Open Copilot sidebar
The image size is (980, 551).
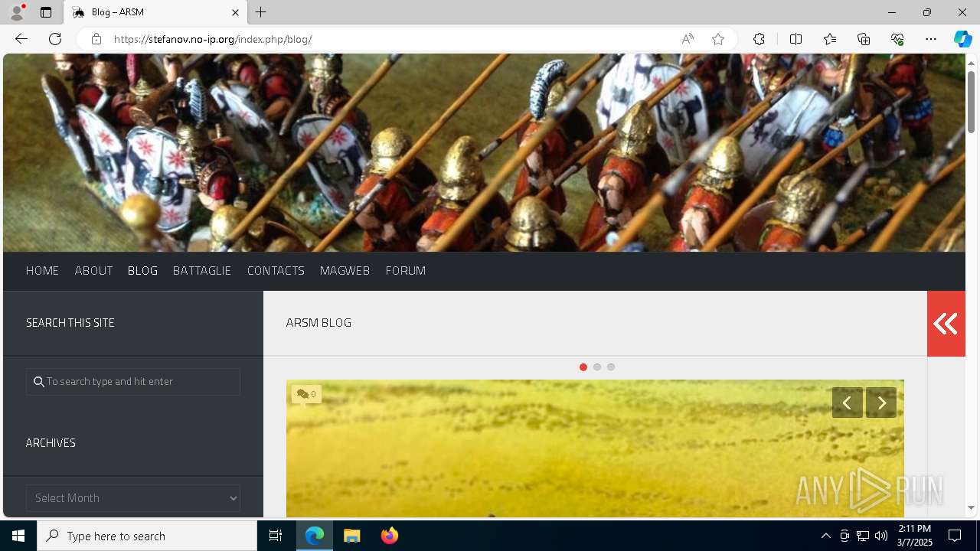click(x=962, y=39)
